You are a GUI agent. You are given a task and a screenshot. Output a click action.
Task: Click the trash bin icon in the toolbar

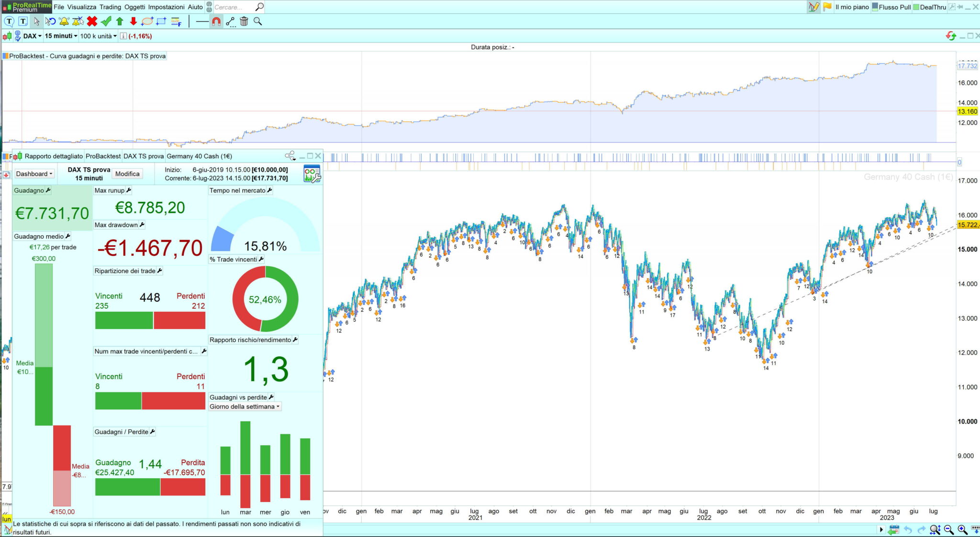pyautogui.click(x=244, y=21)
